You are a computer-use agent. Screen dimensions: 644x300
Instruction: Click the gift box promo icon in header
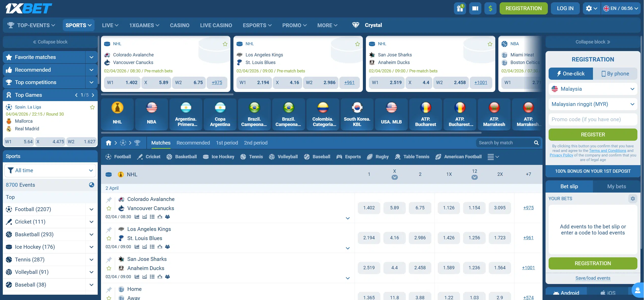click(x=460, y=8)
